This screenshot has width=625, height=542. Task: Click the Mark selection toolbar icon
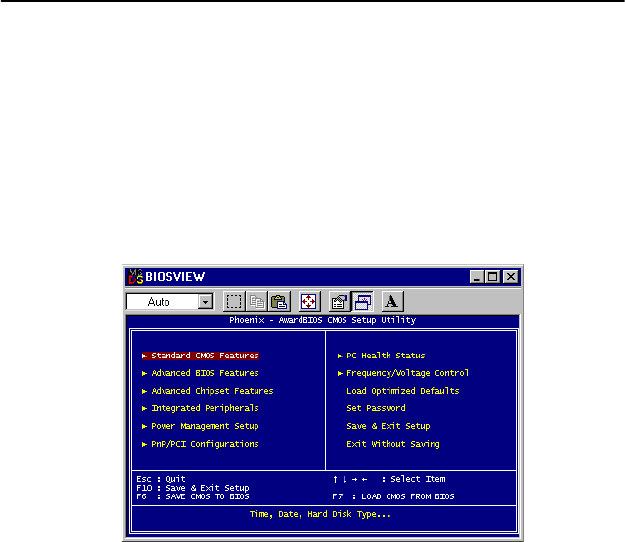[x=234, y=302]
